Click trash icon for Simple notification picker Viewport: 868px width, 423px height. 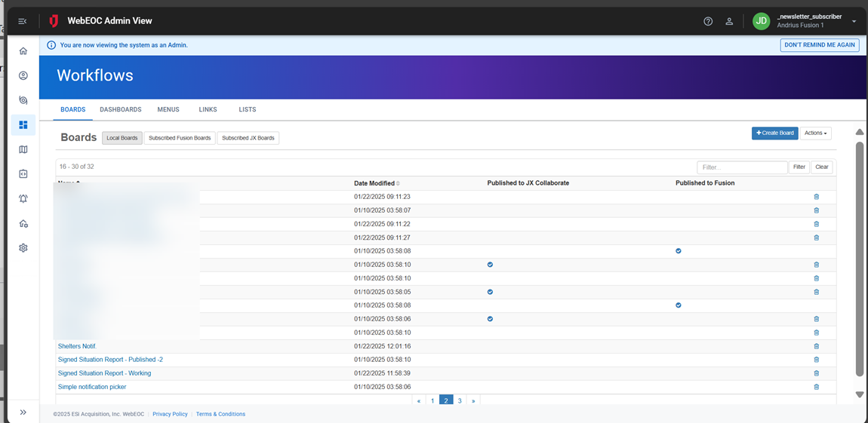(x=816, y=387)
